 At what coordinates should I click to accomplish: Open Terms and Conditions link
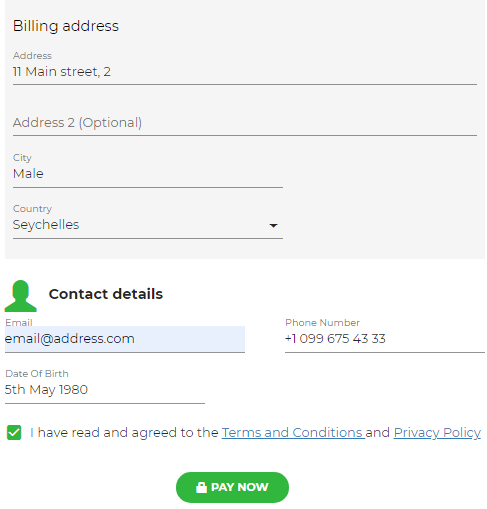point(293,432)
